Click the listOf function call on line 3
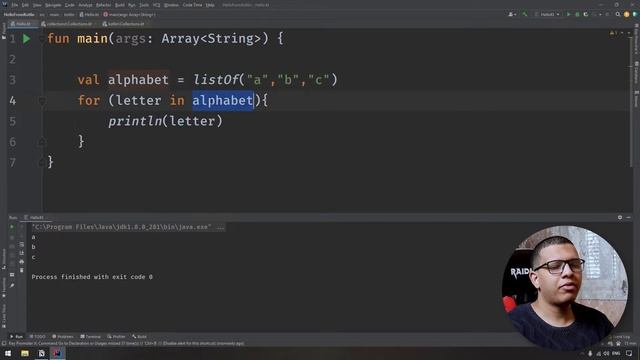640x360 pixels. (216, 80)
